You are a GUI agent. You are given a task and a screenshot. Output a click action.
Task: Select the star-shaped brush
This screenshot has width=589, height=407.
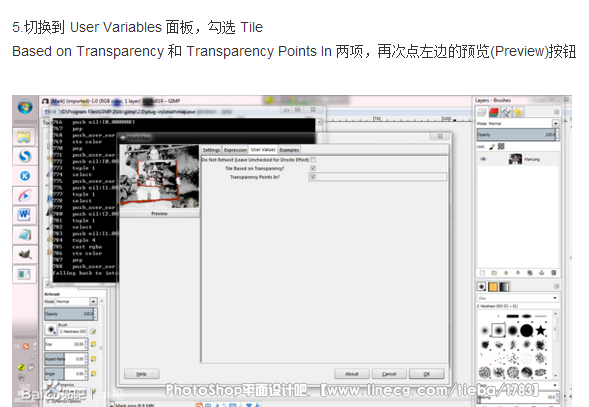click(540, 330)
